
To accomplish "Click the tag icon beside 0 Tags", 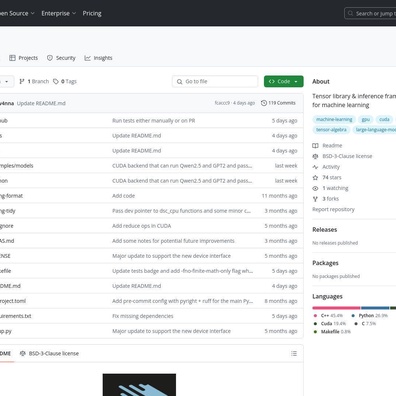I will [x=56, y=81].
